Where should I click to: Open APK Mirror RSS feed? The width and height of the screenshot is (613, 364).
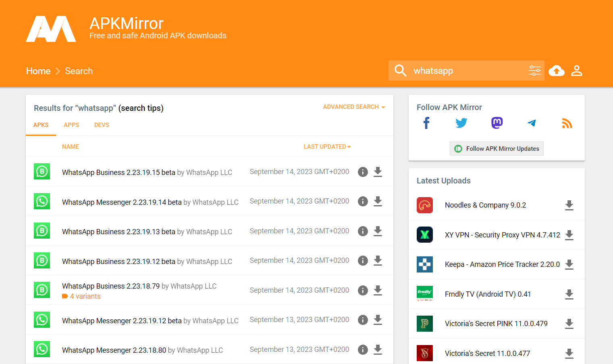point(567,123)
